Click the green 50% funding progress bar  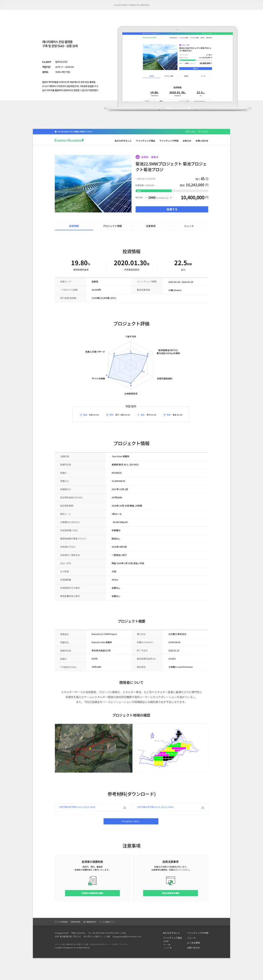coord(154,191)
